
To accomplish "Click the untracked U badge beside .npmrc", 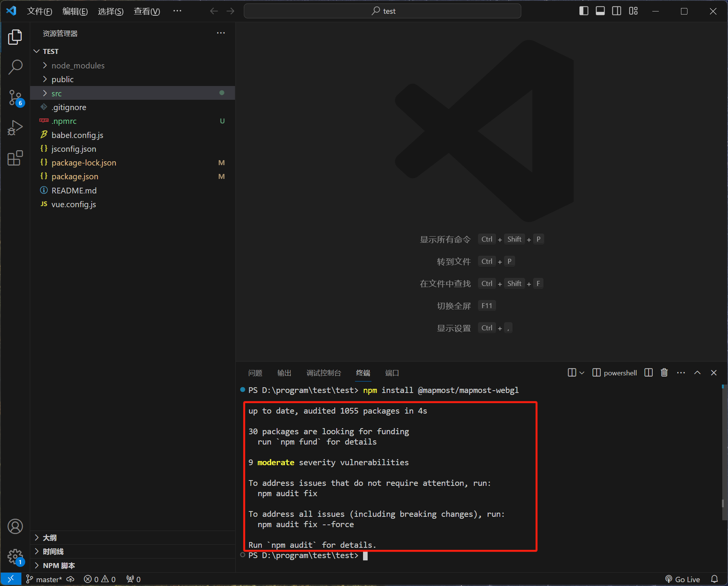I will (x=222, y=121).
